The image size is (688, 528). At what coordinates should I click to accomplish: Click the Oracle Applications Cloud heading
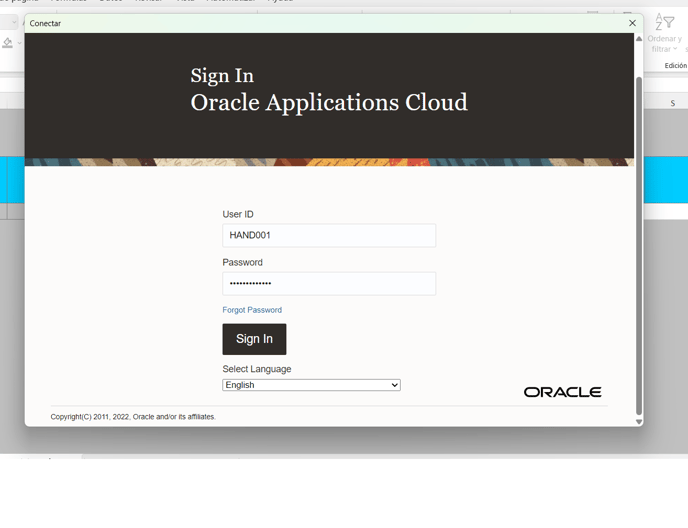(x=329, y=103)
